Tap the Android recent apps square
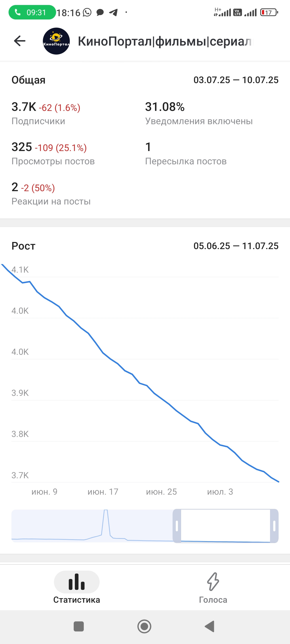The image size is (290, 644). 79,626
